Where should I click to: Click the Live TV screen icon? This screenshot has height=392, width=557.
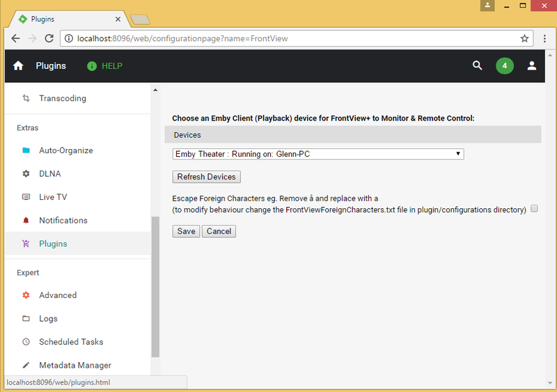[26, 197]
